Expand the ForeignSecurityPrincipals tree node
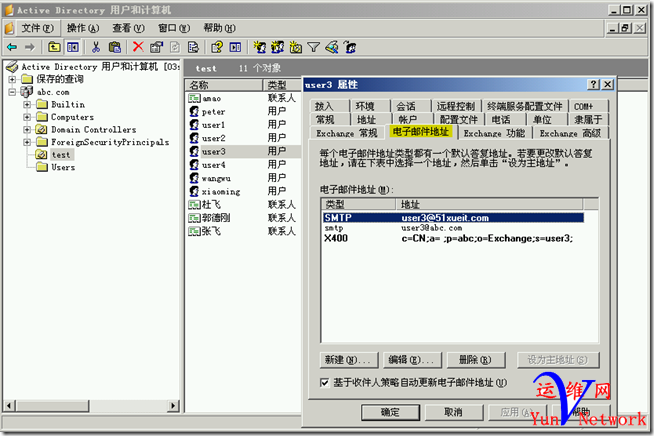This screenshot has height=436, width=654. pos(27,142)
